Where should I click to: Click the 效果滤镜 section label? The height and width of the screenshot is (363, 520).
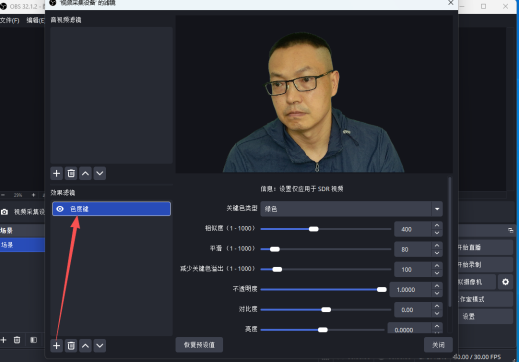(x=63, y=193)
